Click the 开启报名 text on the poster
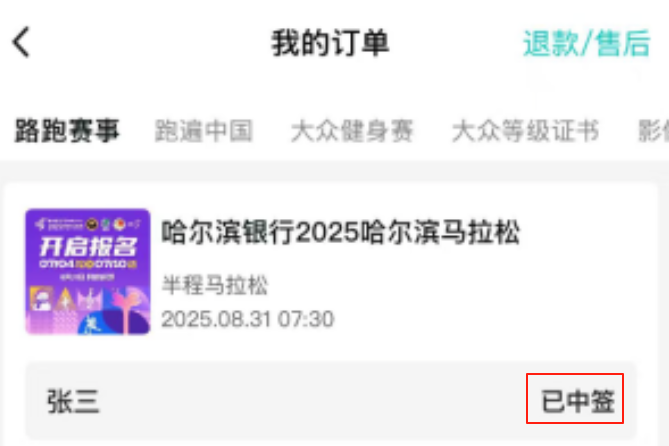This screenshot has width=669, height=446. point(88,247)
